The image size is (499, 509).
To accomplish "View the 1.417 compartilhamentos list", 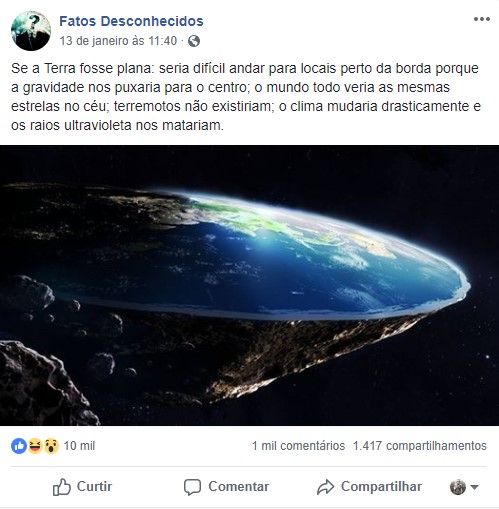I will pos(420,446).
